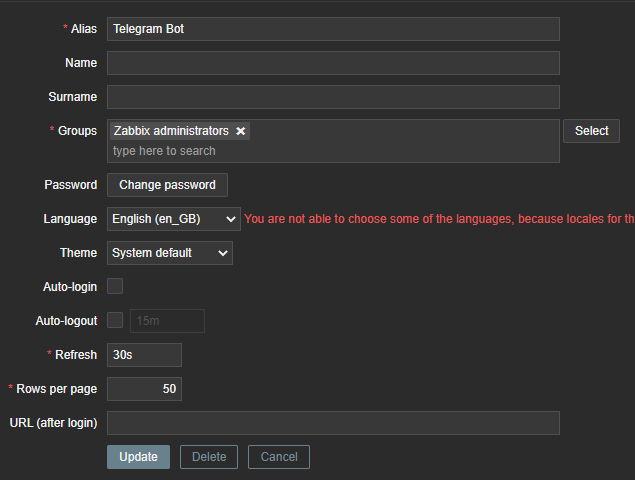The width and height of the screenshot is (635, 480).
Task: Focus the URL (after login) field
Action: coord(333,423)
